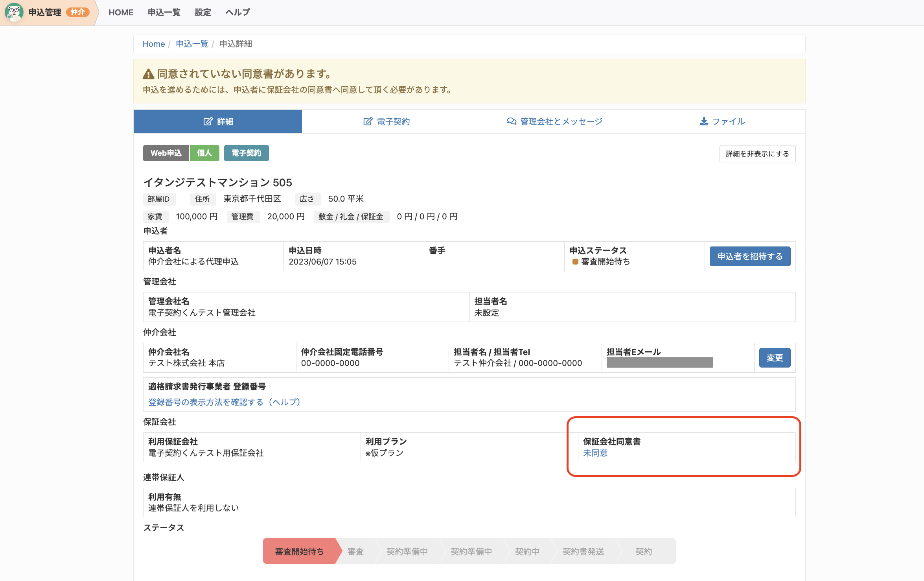Screen dimensions: 924x581
Task: Click the download icon beside ファイル
Action: coord(704,121)
